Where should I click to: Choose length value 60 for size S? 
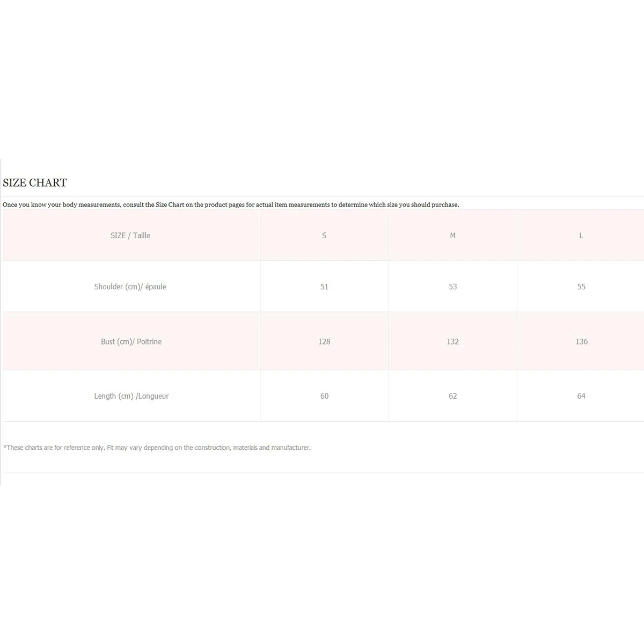[324, 396]
